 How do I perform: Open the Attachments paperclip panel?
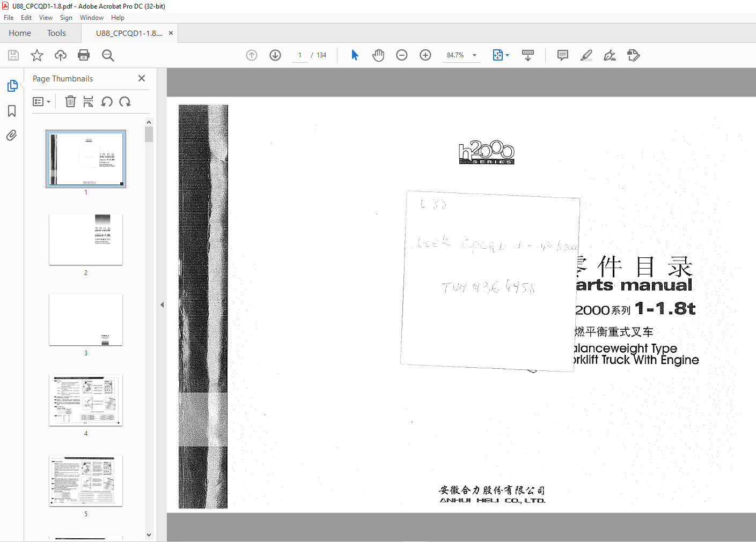coord(12,135)
